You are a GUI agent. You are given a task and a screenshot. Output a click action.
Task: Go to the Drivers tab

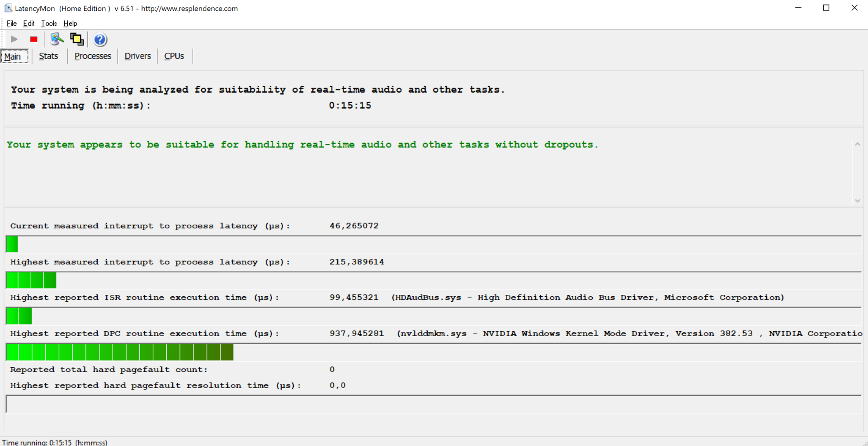(x=137, y=56)
